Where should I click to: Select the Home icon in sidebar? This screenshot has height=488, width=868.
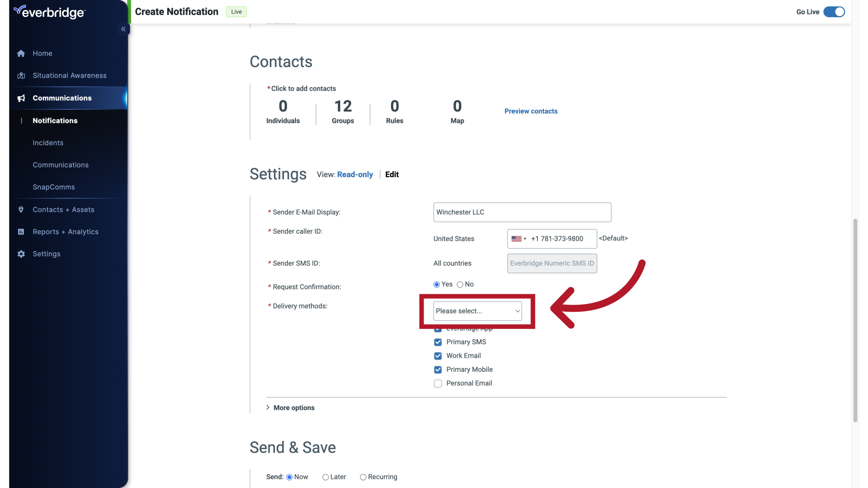(x=21, y=53)
